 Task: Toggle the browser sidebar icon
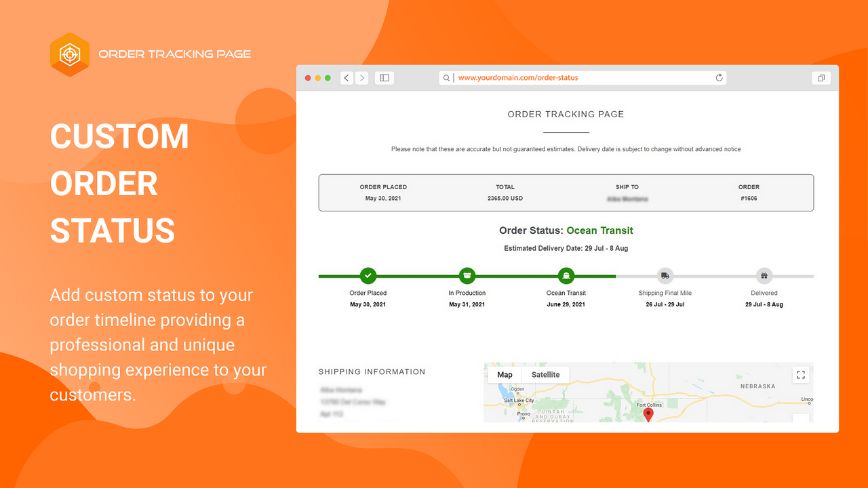pyautogui.click(x=384, y=78)
